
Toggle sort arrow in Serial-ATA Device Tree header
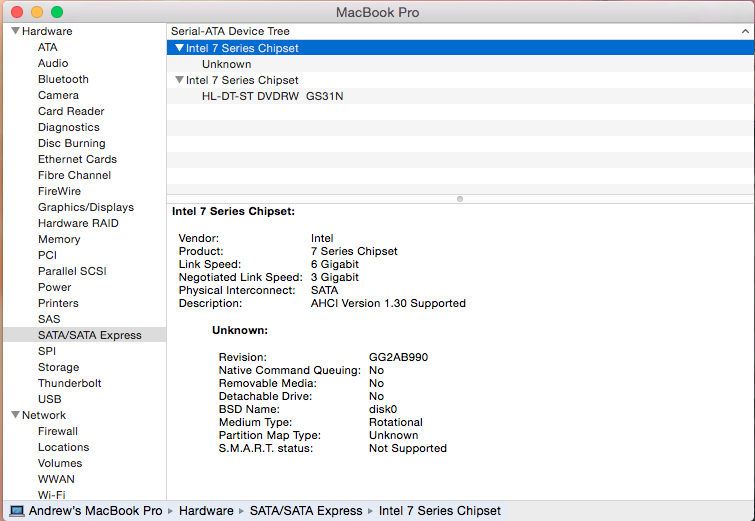coord(745,31)
